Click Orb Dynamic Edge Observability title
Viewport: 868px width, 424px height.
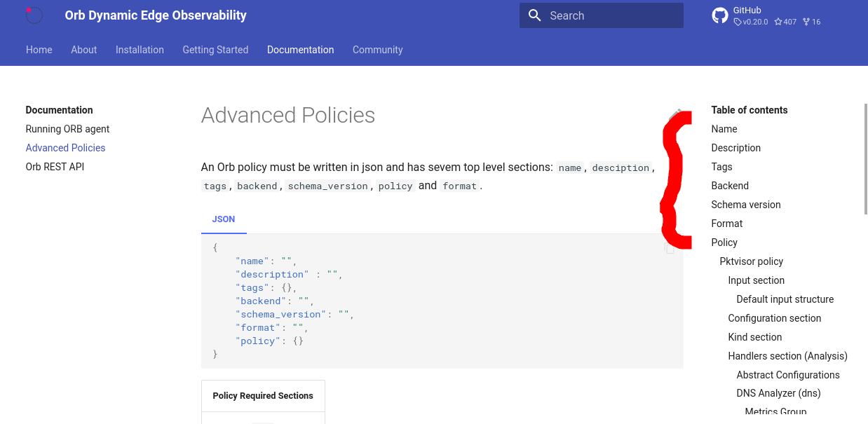pos(156,15)
